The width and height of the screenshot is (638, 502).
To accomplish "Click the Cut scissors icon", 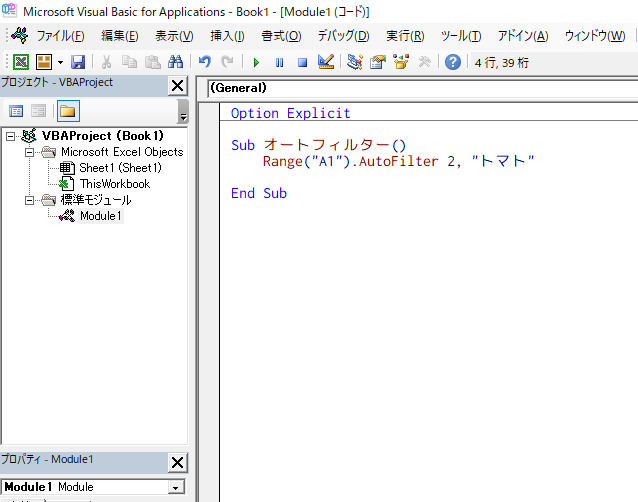I will 106,62.
